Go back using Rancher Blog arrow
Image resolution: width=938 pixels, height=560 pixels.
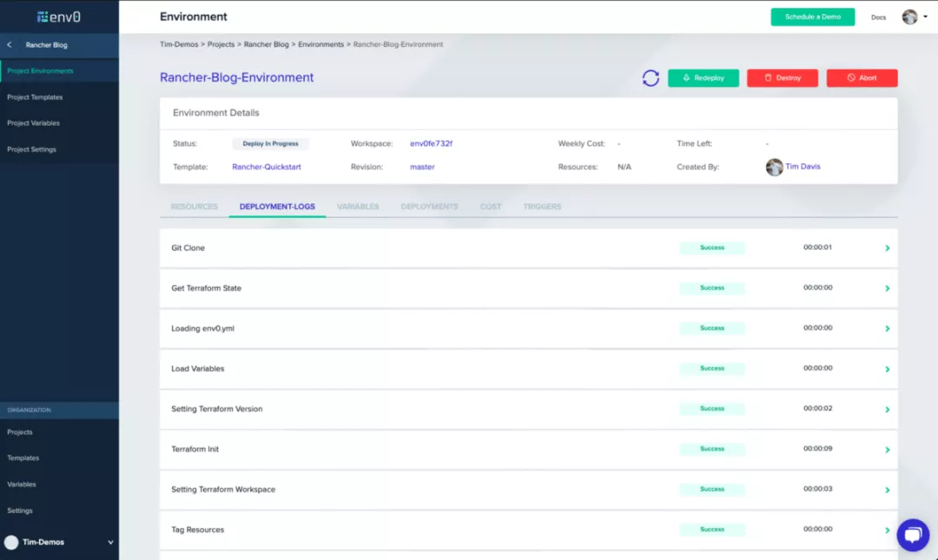click(x=10, y=45)
